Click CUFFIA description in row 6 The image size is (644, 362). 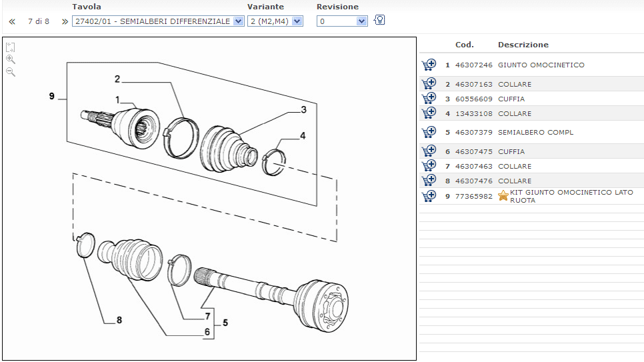coord(511,151)
